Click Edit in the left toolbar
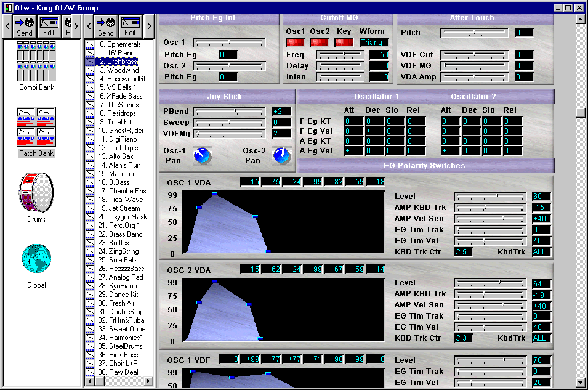The width and height of the screenshot is (588, 390). coord(49,26)
